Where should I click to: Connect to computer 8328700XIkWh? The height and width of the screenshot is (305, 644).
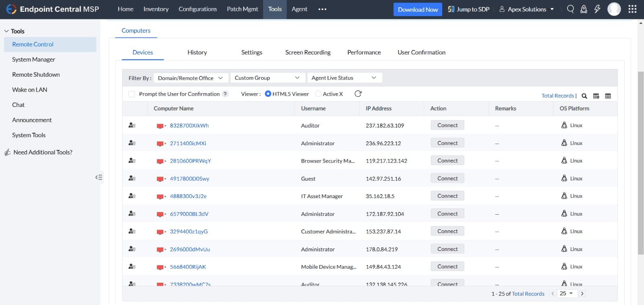click(x=447, y=125)
